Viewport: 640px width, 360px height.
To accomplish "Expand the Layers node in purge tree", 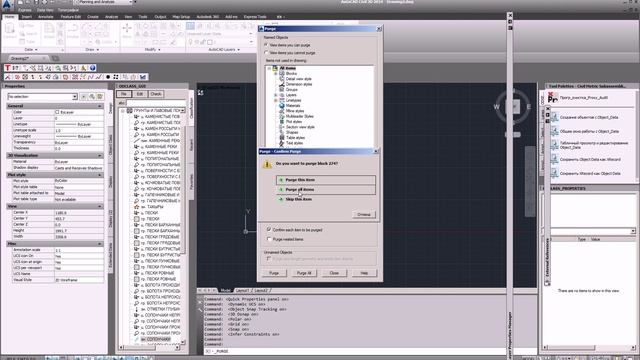I will click(x=276, y=95).
